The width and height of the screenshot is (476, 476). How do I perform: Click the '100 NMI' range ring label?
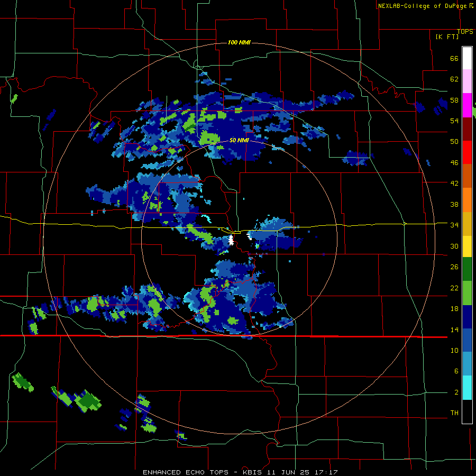[239, 42]
